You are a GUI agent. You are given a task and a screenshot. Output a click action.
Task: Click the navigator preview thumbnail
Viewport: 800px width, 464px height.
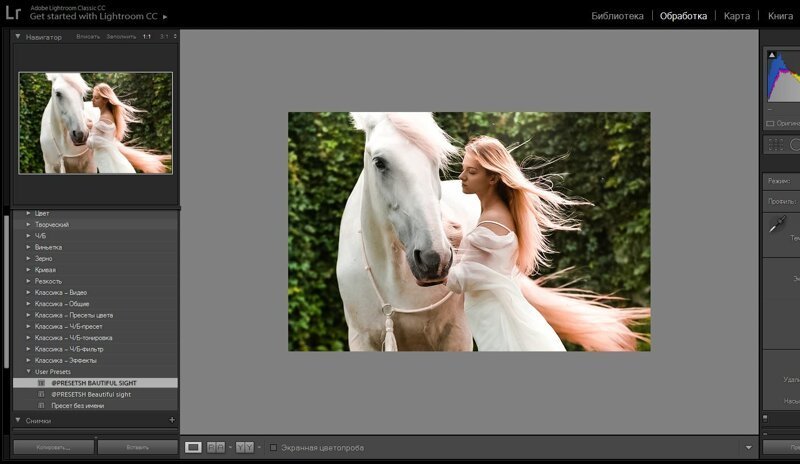click(95, 123)
